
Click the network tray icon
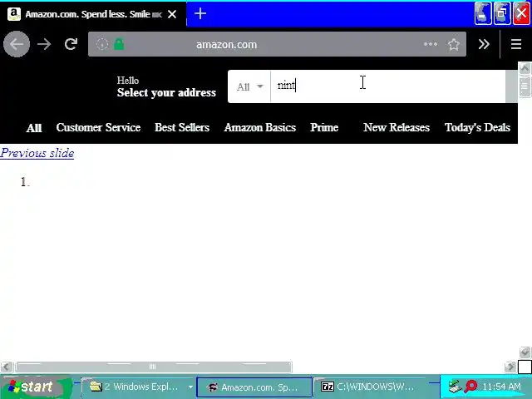pyautogui.click(x=455, y=387)
